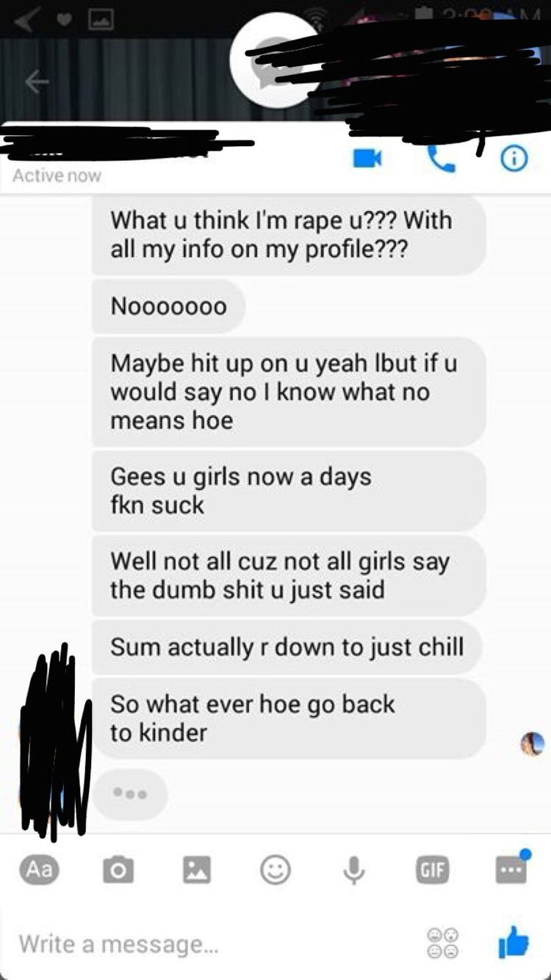Viewport: 551px width, 980px height.
Task: Tap the "Active now" status text
Action: pyautogui.click(x=57, y=176)
